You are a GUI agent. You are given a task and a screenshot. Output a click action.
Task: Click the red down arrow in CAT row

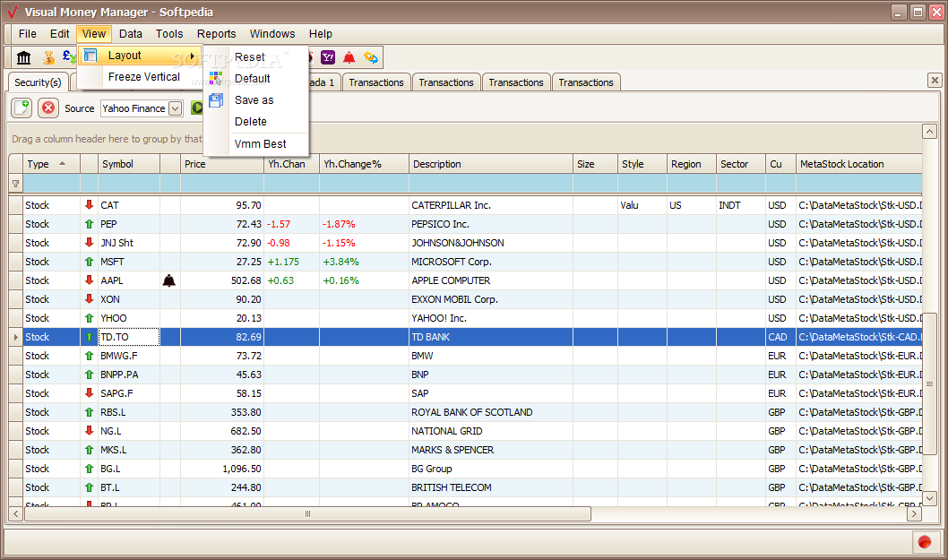coord(89,205)
